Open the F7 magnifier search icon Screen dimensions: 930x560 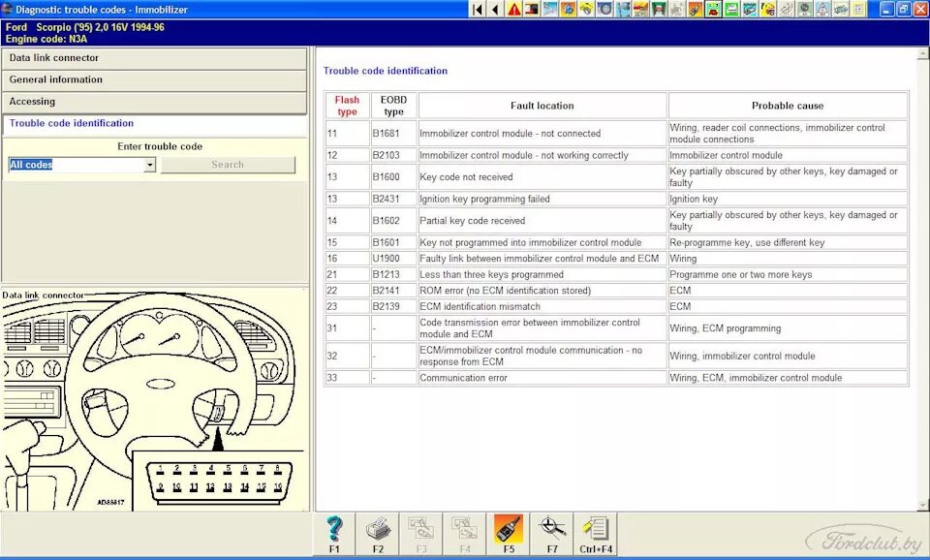552,533
